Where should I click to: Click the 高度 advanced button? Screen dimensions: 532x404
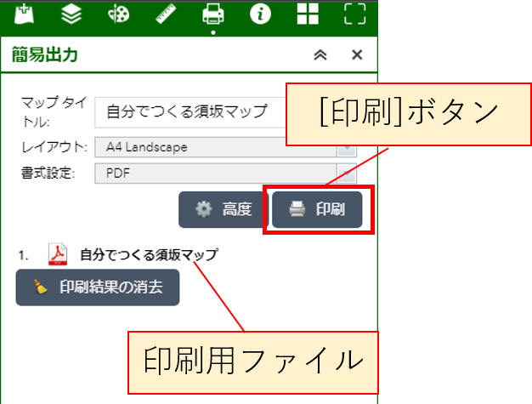[x=224, y=209]
